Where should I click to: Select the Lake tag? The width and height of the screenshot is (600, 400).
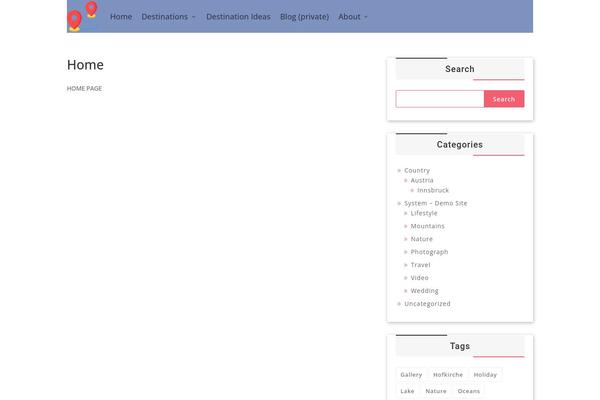407,391
